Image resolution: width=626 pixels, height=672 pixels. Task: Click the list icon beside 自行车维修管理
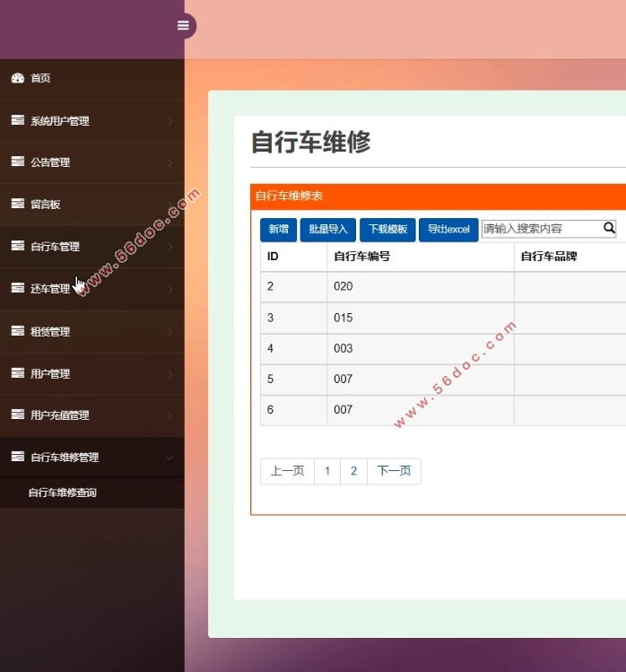tap(18, 457)
